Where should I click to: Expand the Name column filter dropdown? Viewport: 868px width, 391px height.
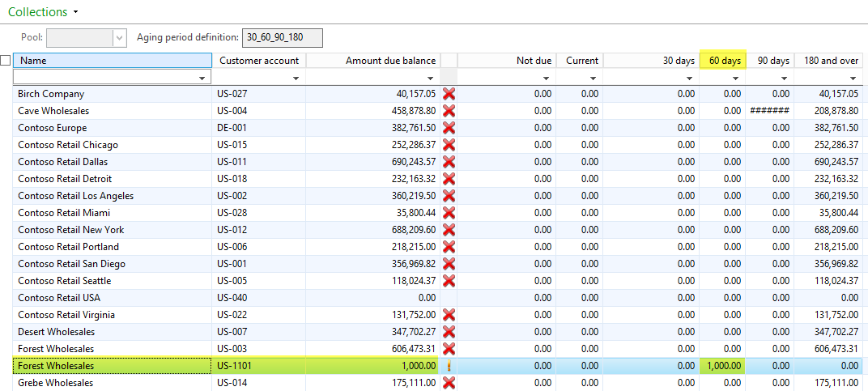pos(202,78)
